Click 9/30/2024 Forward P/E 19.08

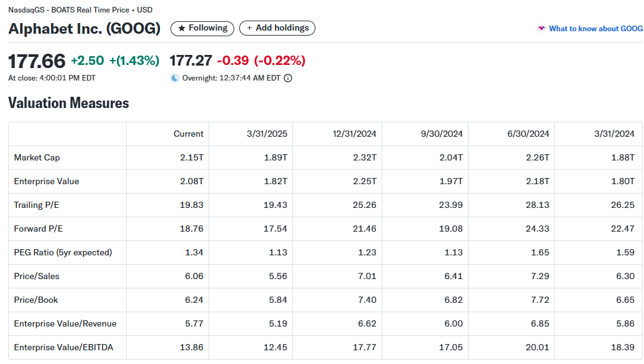click(x=451, y=229)
